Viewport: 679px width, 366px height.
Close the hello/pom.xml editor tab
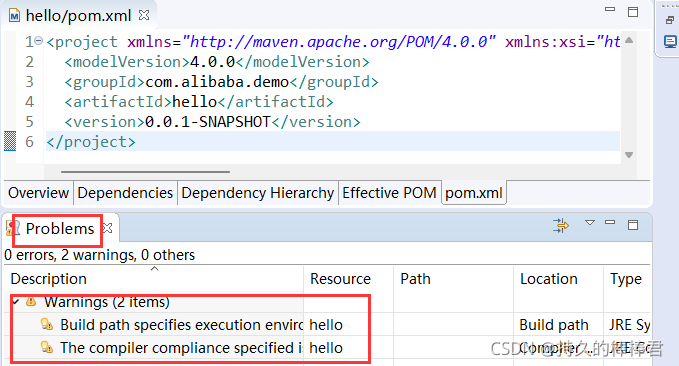(x=144, y=16)
